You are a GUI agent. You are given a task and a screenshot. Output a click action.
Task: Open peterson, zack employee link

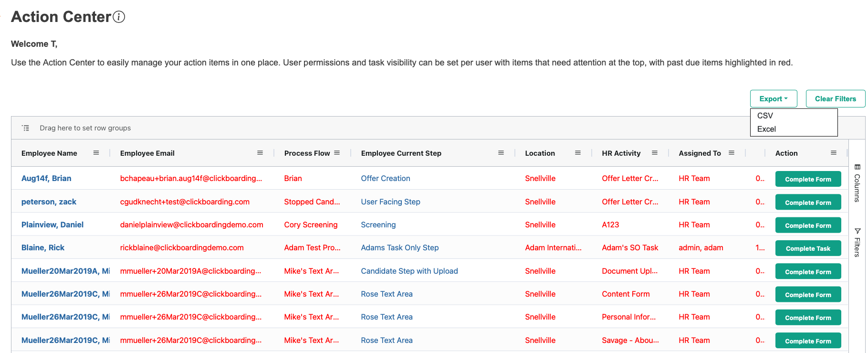(49, 202)
